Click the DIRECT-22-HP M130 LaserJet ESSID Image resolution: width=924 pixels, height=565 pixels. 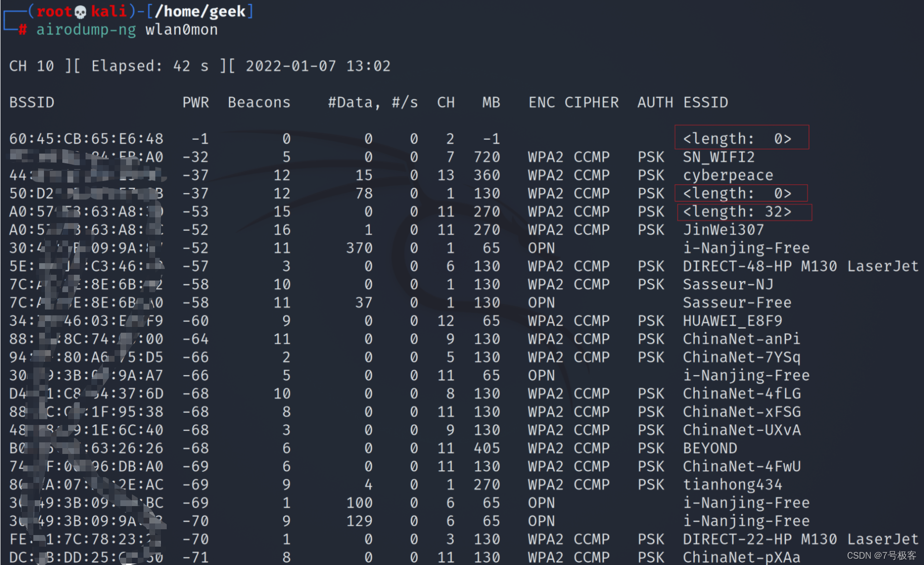point(800,539)
